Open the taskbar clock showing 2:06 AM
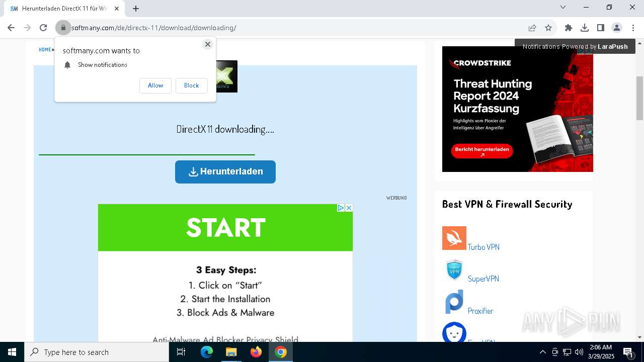 (600, 352)
